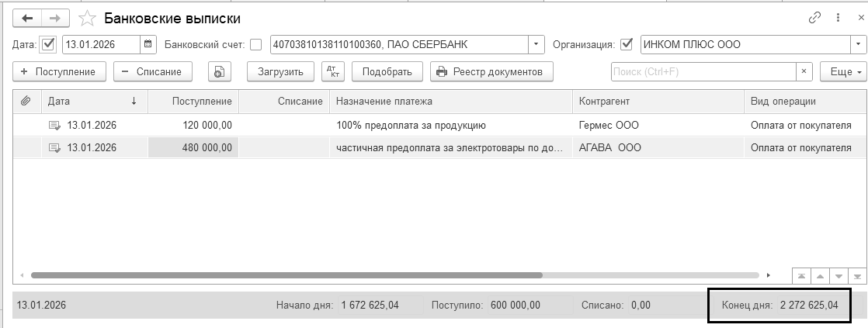Click the back navigation arrow
This screenshot has width=868, height=328.
(x=28, y=18)
